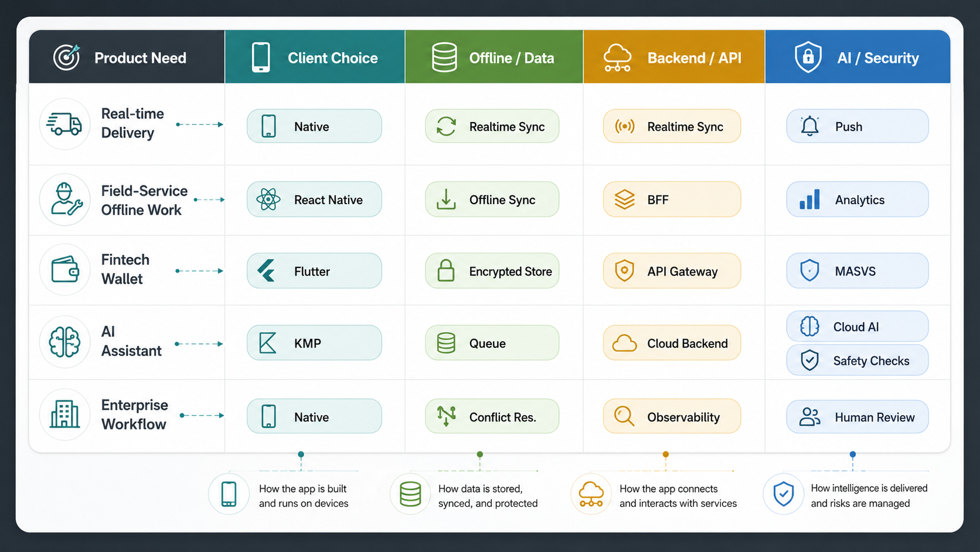
Task: Click the Fintech Wallet icon
Action: pyautogui.click(x=65, y=270)
